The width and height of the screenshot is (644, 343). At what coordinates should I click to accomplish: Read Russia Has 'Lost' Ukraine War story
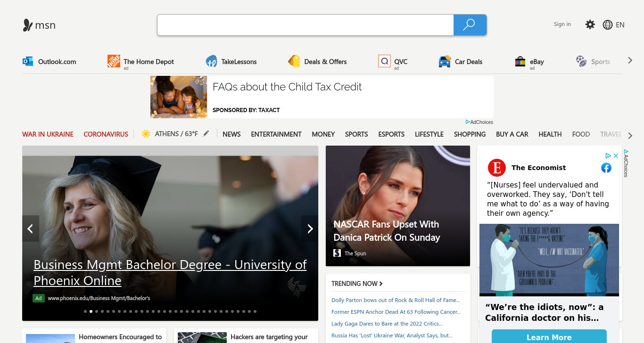point(392,335)
